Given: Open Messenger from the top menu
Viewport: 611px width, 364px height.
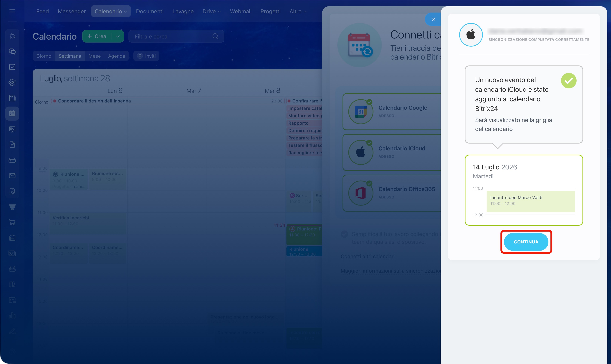Looking at the screenshot, I should point(72,11).
